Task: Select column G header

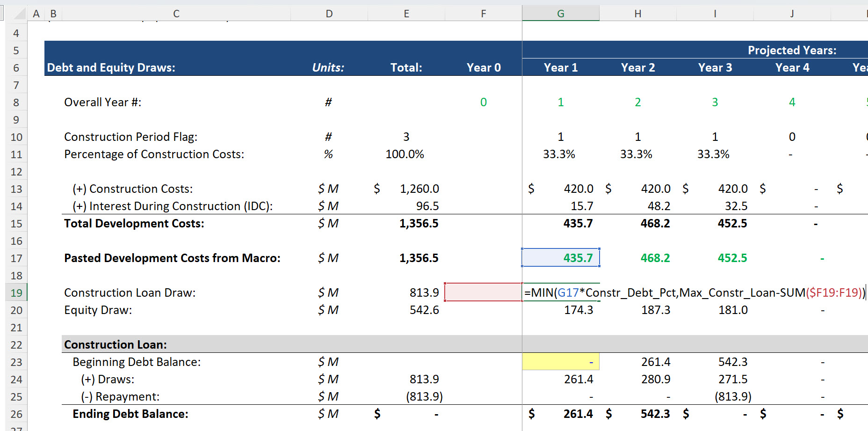Action: [561, 14]
